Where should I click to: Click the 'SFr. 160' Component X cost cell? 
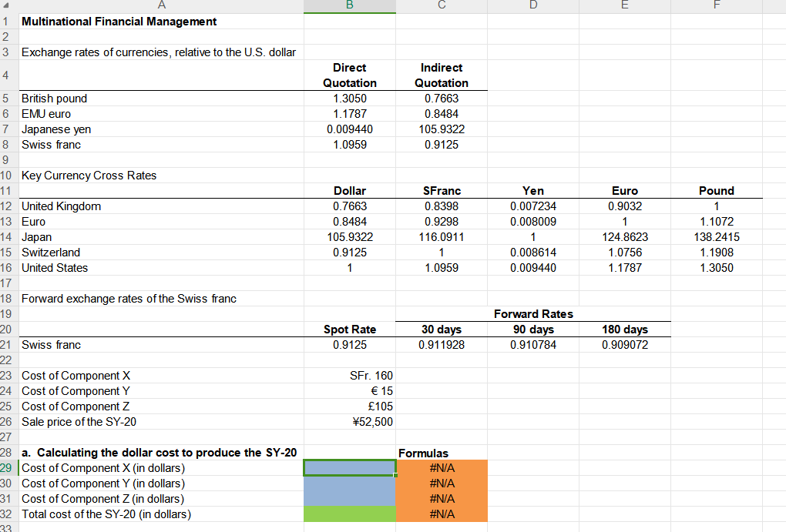click(349, 375)
